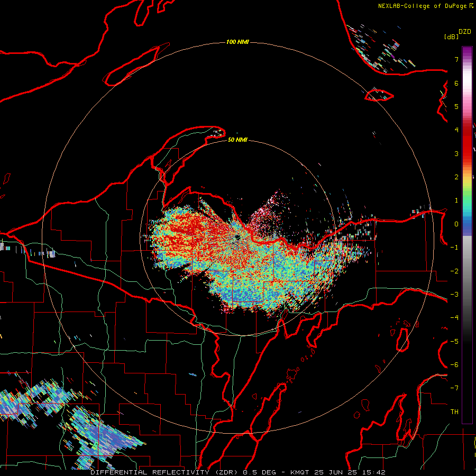476x476 pixels.
Task: Click the 50 NMI range ring label
Action: pyautogui.click(x=237, y=140)
